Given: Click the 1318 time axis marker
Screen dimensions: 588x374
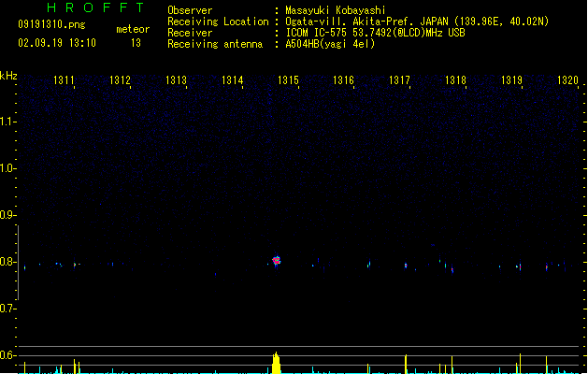Looking at the screenshot, I should [x=455, y=80].
